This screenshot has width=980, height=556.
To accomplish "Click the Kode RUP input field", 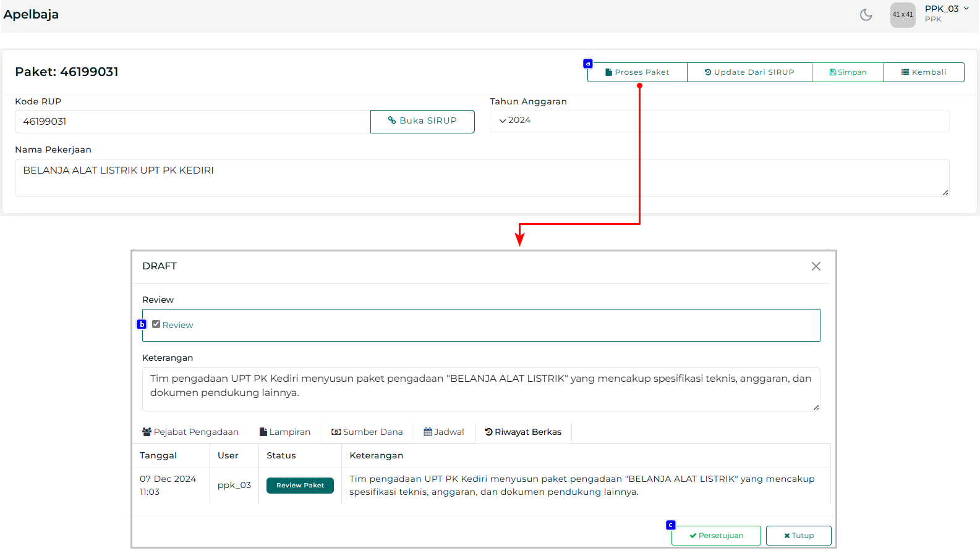I will [x=192, y=122].
